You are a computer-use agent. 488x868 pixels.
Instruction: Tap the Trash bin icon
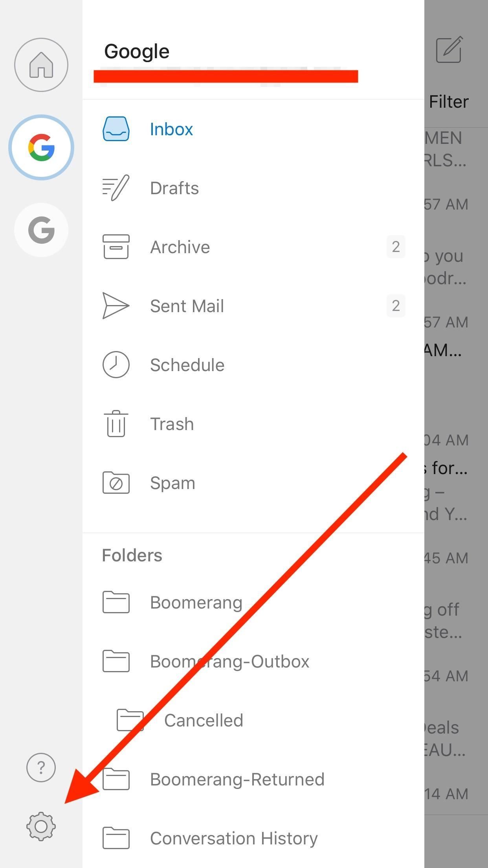point(116,424)
